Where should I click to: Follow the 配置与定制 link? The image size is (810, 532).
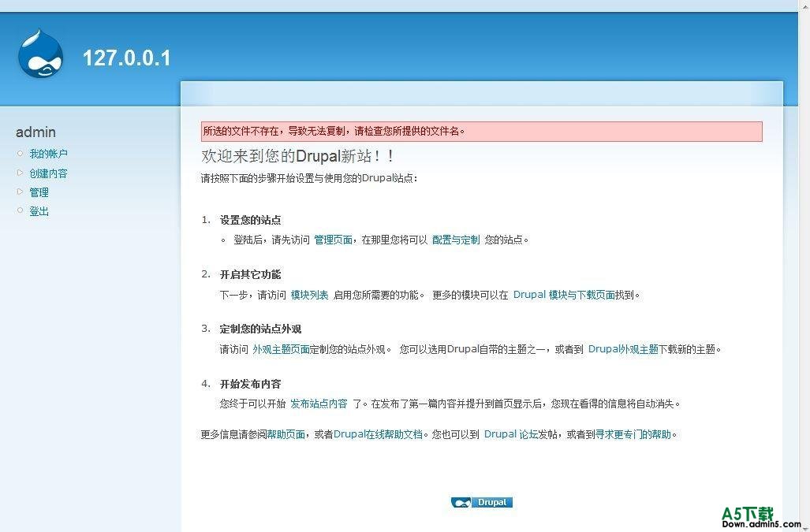tap(456, 240)
